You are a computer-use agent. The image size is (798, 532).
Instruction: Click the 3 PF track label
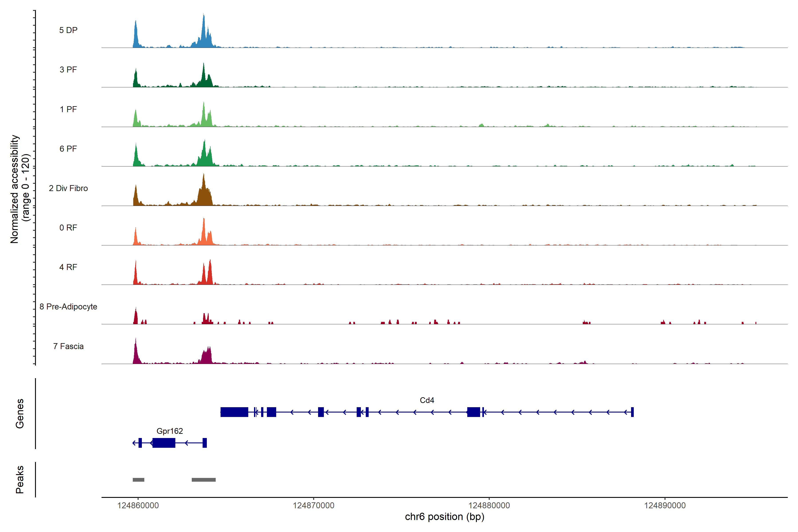click(x=68, y=70)
